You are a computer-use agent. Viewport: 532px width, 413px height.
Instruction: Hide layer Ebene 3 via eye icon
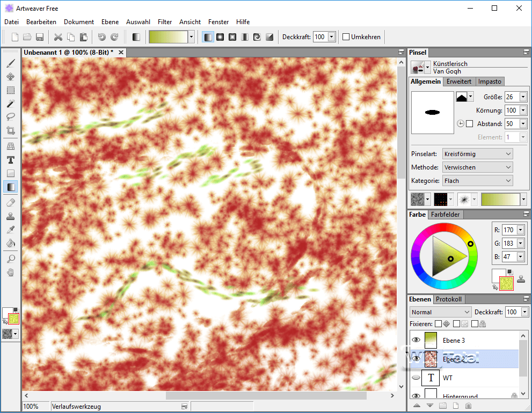[x=416, y=340]
